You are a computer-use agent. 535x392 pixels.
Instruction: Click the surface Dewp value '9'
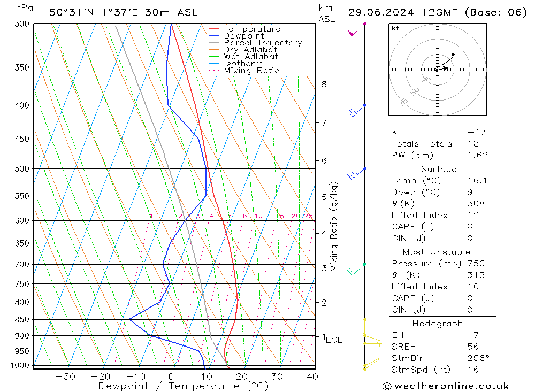click(x=470, y=192)
